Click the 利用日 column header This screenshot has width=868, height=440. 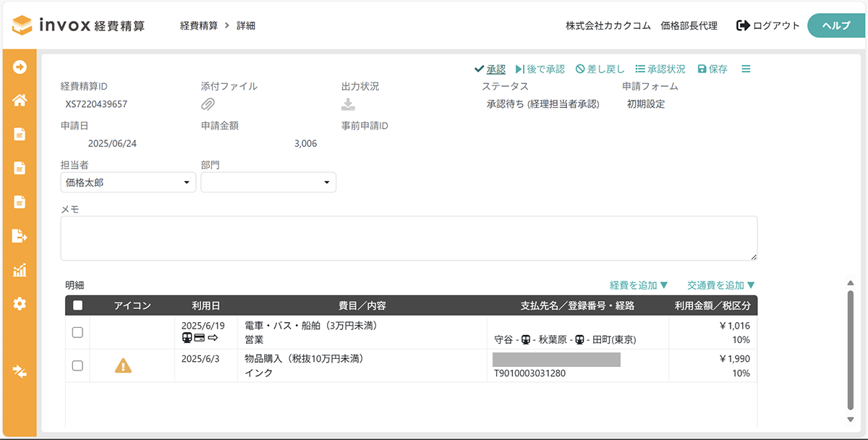pos(205,305)
